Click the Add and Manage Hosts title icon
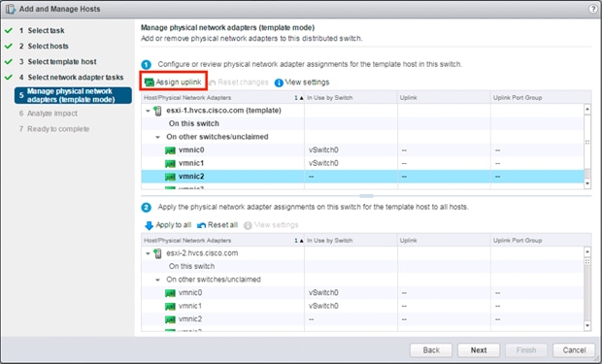602x364 pixels. pos(11,9)
